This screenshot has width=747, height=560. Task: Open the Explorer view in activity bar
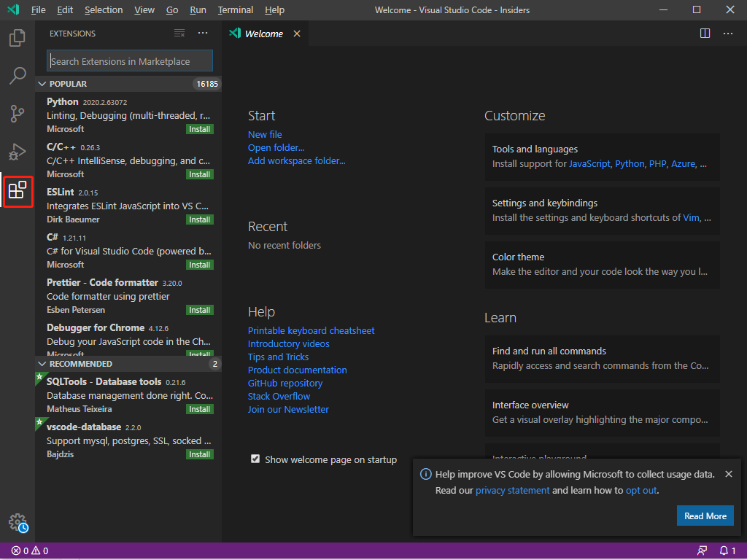(x=18, y=38)
